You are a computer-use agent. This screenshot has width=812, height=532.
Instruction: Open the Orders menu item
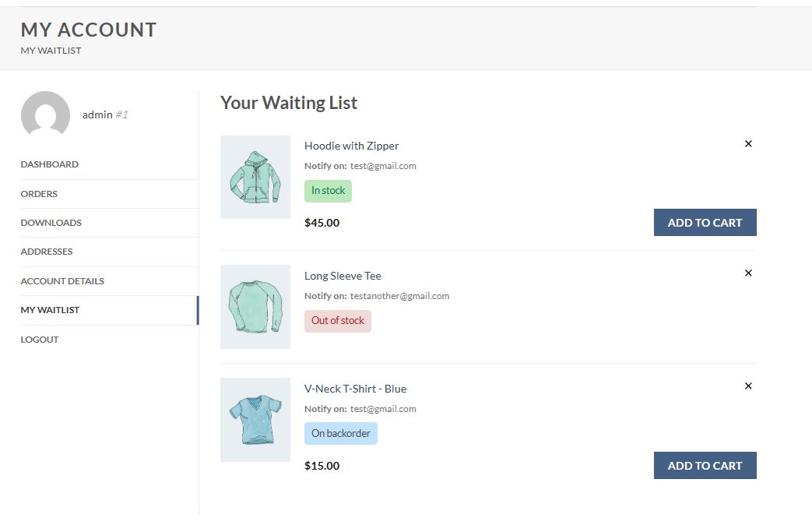39,194
